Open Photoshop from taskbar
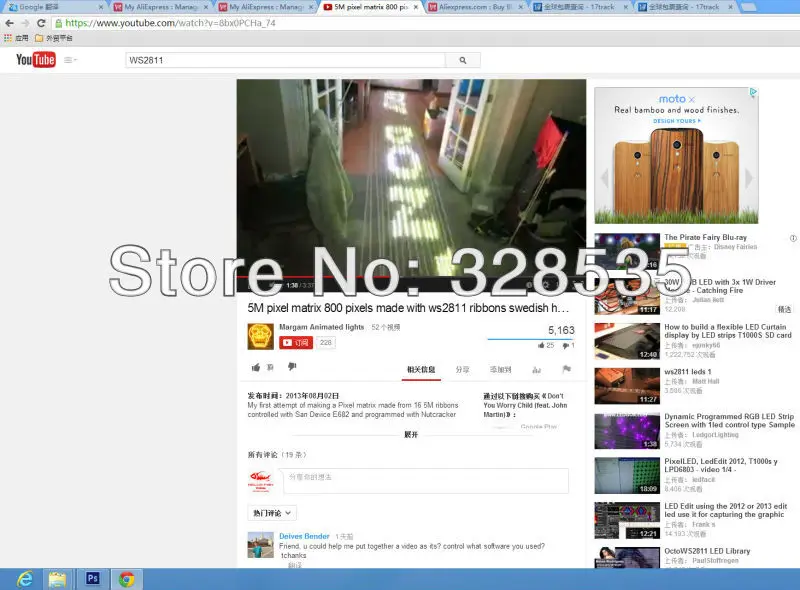This screenshot has height=590, width=800. pos(92,579)
